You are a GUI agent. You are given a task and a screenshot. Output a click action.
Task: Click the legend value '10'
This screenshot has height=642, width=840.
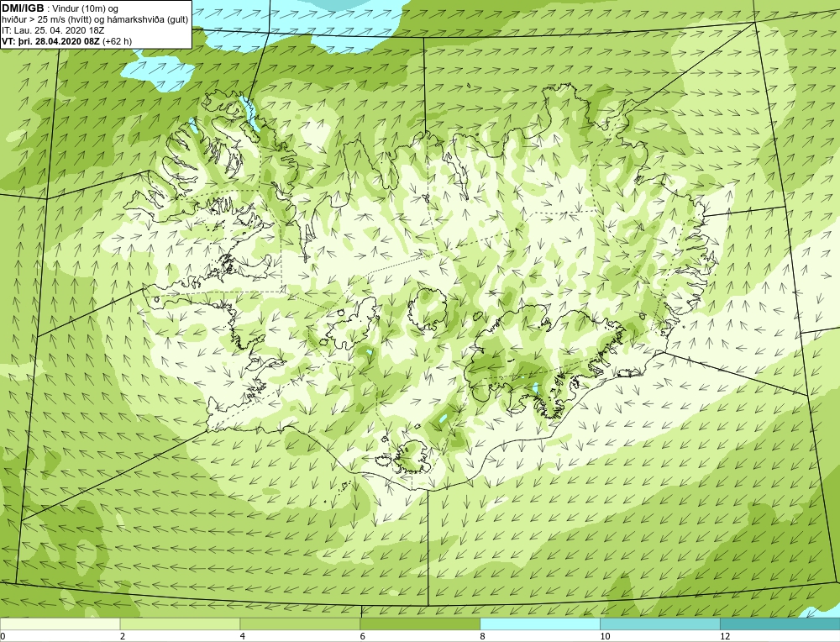605,636
